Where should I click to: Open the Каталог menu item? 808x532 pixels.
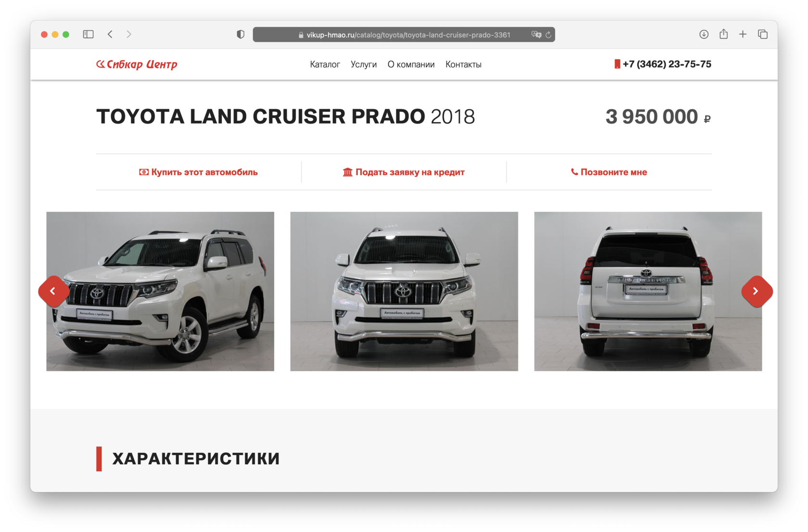[x=325, y=64]
